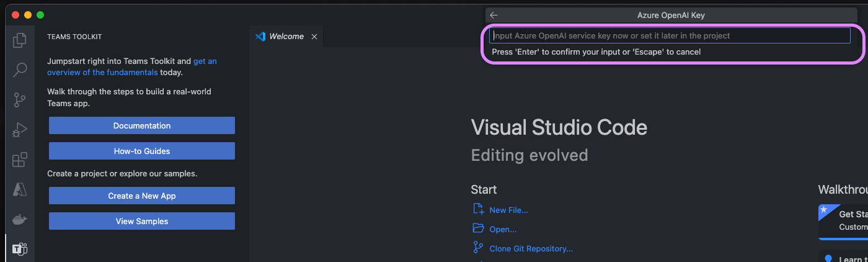
Task: Open the Source Control view icon
Action: click(x=20, y=99)
